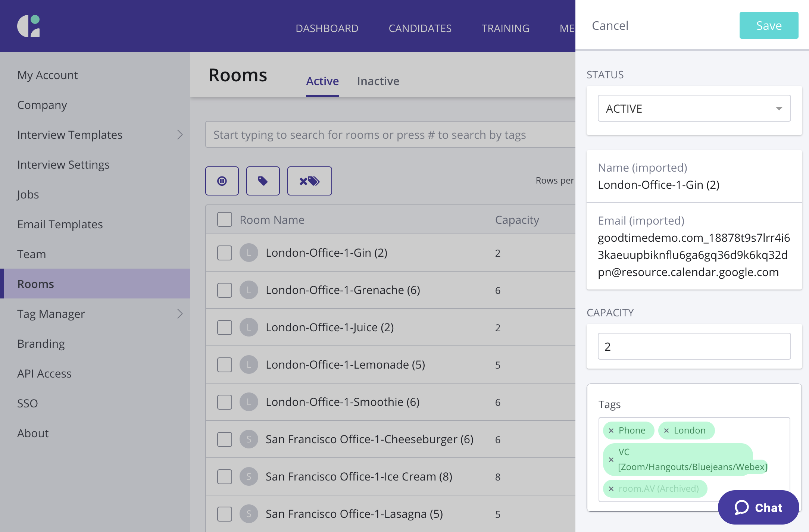This screenshot has width=809, height=532.
Task: Select San Francisco Office-1-Cheeseburger checkbox
Action: click(x=225, y=439)
